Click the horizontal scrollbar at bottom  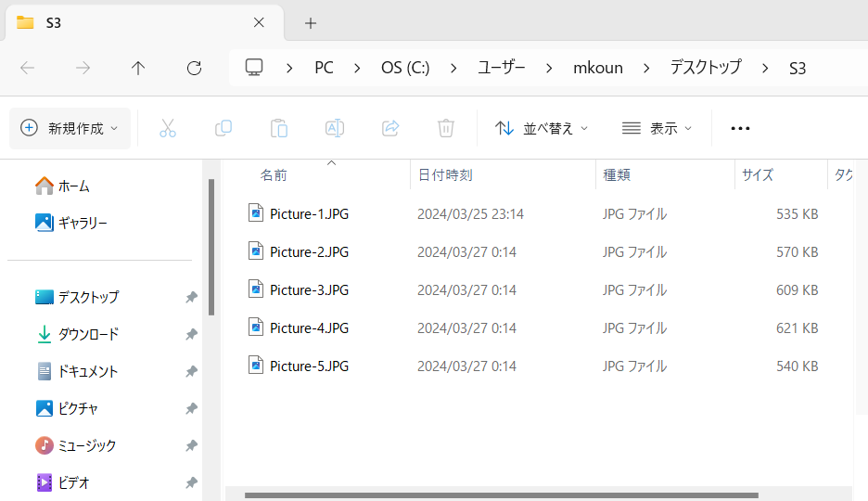[x=501, y=495]
